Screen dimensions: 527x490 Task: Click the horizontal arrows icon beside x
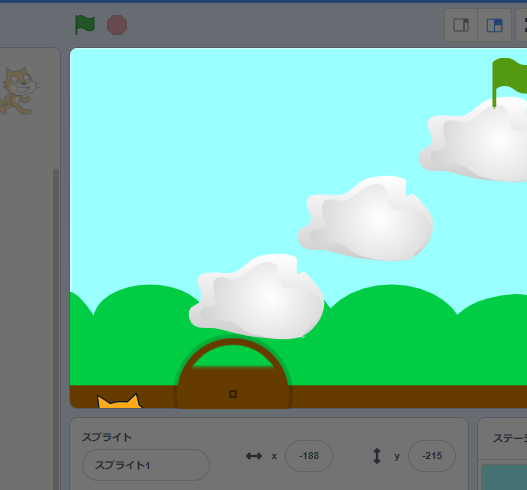(254, 456)
